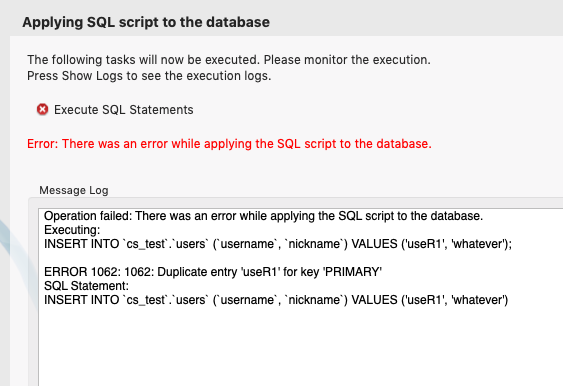Select the 'Execute SQL Statements' task label

coord(124,110)
